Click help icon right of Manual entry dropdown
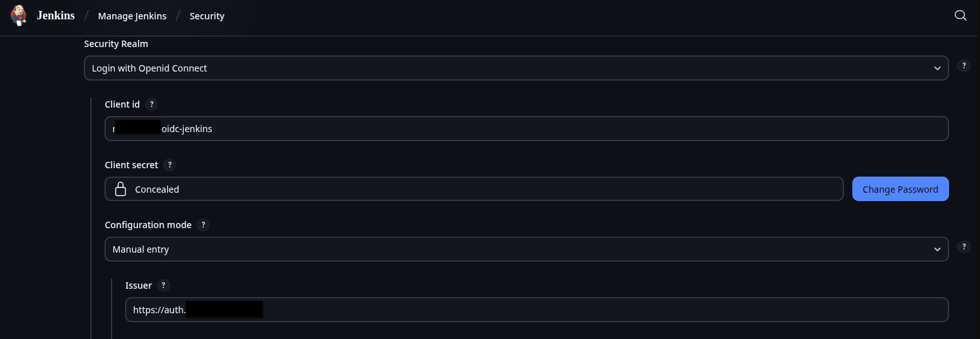The height and width of the screenshot is (339, 980). [964, 247]
